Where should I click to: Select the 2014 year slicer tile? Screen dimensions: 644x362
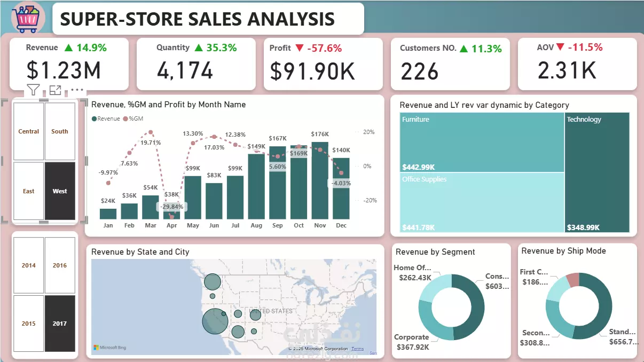coord(28,265)
